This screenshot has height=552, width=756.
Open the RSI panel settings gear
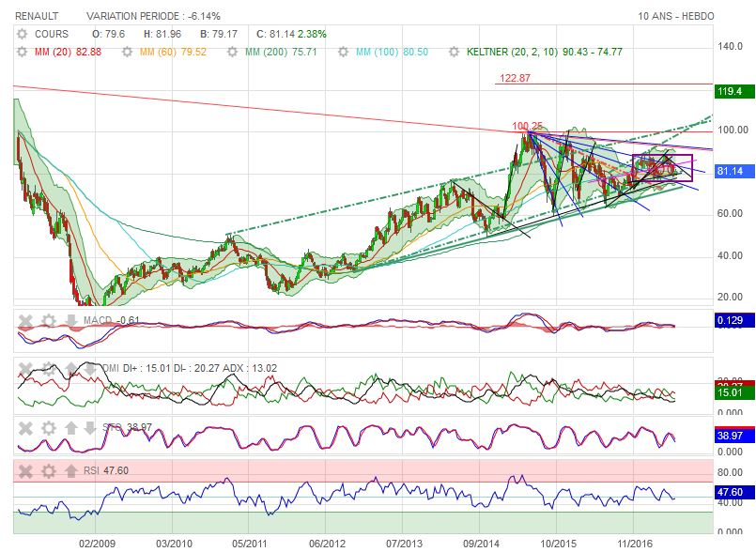tap(48, 471)
